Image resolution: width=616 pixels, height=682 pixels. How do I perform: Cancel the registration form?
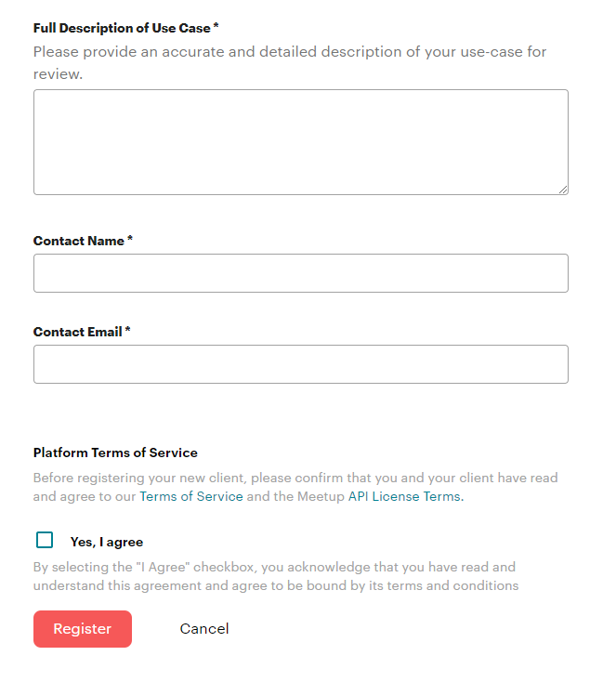(x=204, y=629)
